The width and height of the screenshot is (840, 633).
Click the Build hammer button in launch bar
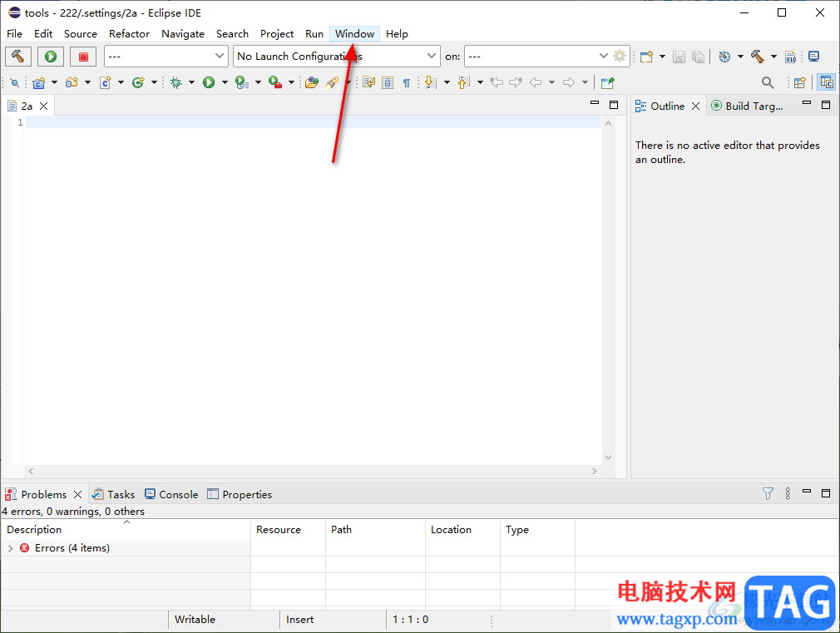[18, 57]
